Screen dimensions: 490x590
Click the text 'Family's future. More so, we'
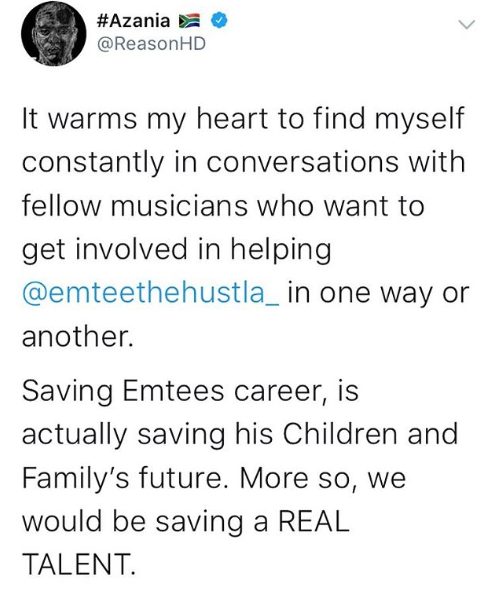[214, 478]
